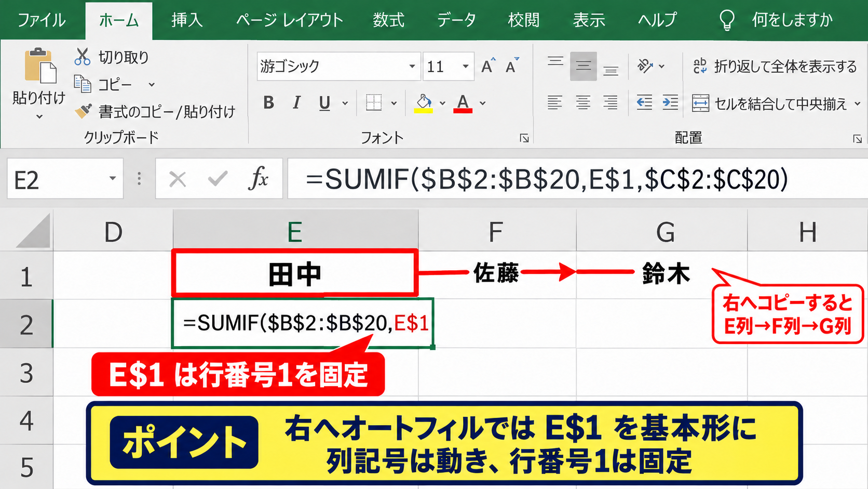Viewport: 868px width, 489px height.
Task: Open the ファイル (File) tab
Action: (42, 20)
